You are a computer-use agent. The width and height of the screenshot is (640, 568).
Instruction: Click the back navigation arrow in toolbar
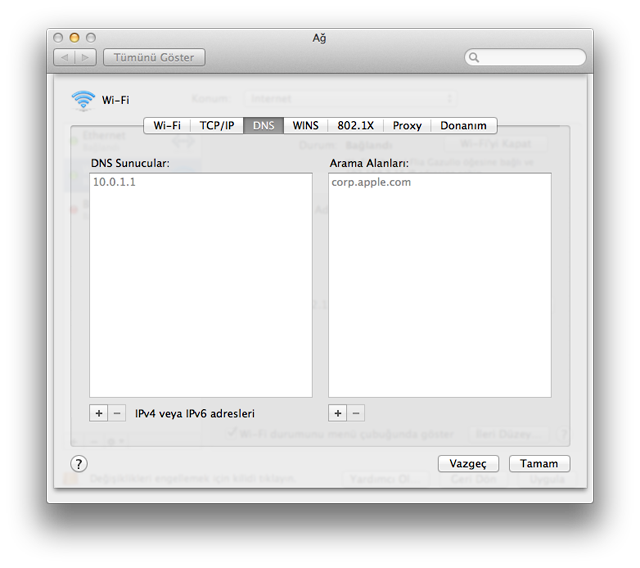(64, 58)
